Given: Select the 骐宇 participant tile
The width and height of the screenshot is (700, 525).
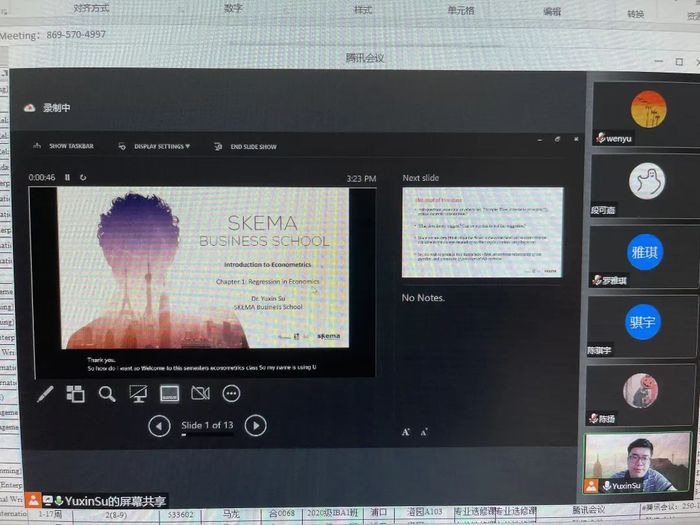Looking at the screenshot, I should tap(642, 326).
